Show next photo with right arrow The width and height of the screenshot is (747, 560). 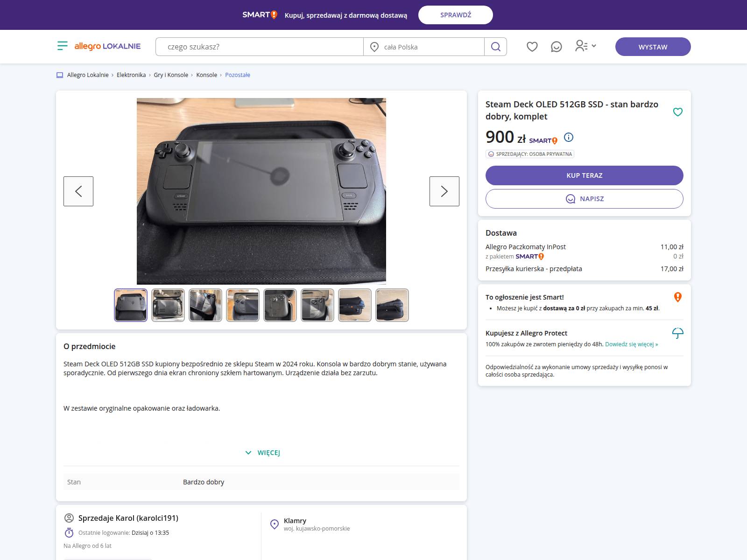click(x=444, y=191)
